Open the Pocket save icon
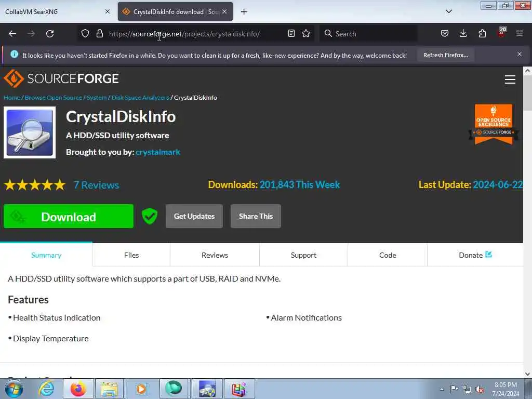Image resolution: width=532 pixels, height=399 pixels. tap(445, 33)
